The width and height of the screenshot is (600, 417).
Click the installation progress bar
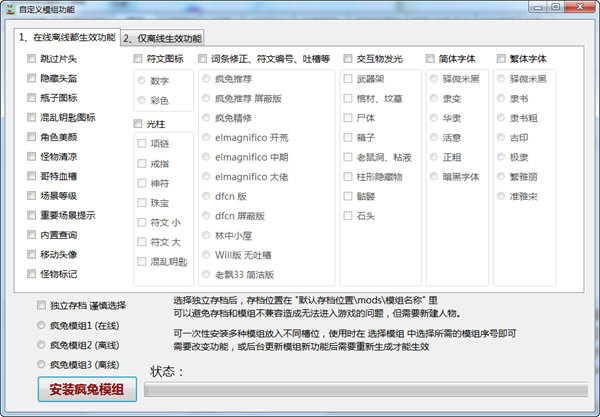[x=366, y=390]
